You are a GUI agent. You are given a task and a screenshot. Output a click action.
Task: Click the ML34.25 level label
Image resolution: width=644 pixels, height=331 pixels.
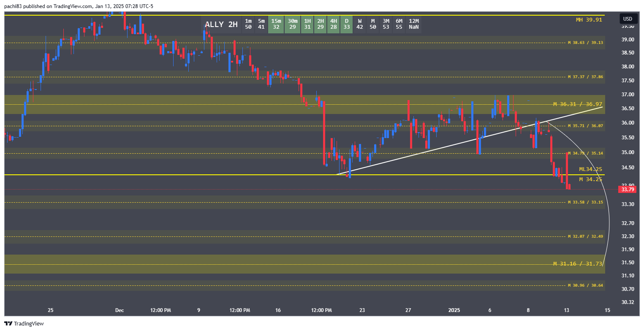590,169
